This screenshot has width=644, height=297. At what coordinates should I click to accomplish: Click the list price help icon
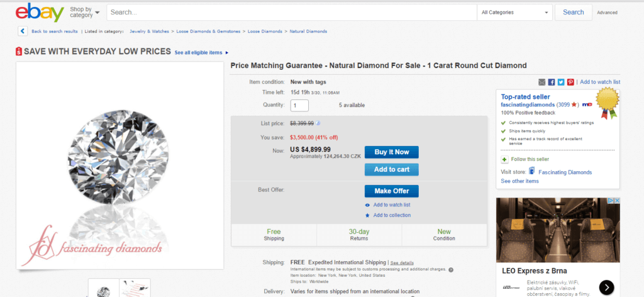click(318, 123)
